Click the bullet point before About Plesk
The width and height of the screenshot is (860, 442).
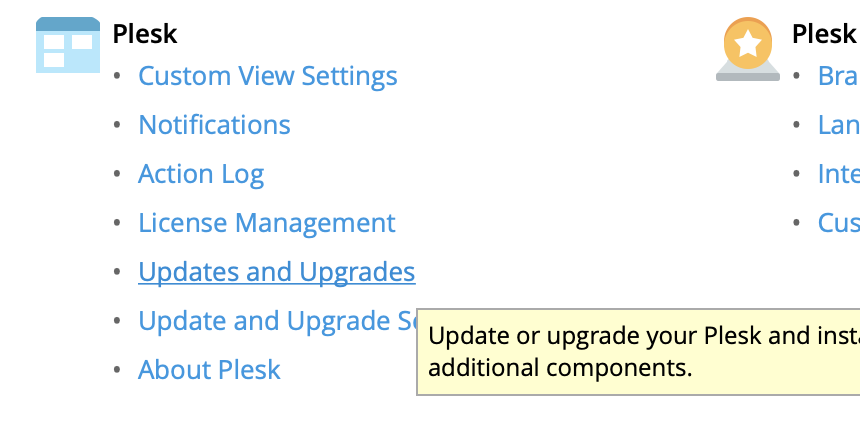click(117, 370)
